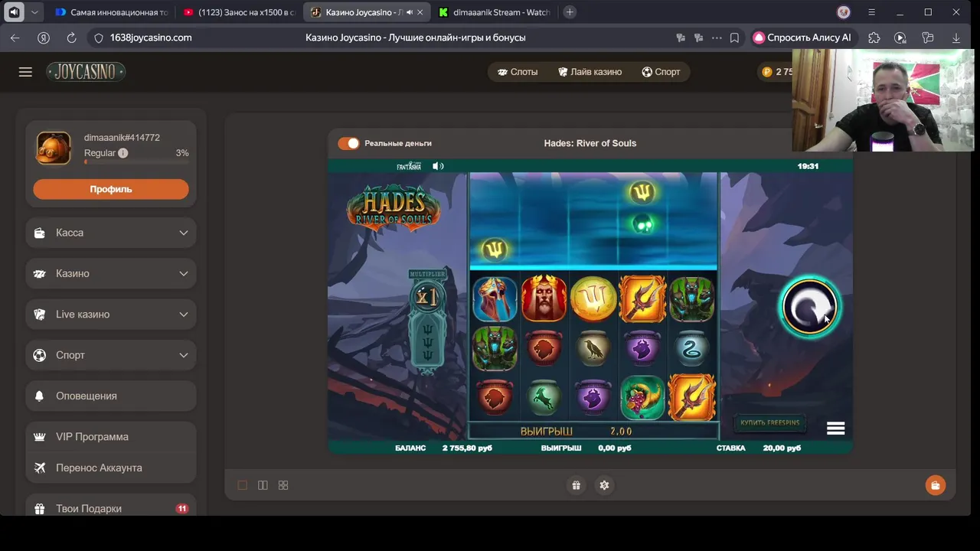Viewport: 980px width, 551px height.
Task: Expand the Касса section
Action: [x=111, y=233]
